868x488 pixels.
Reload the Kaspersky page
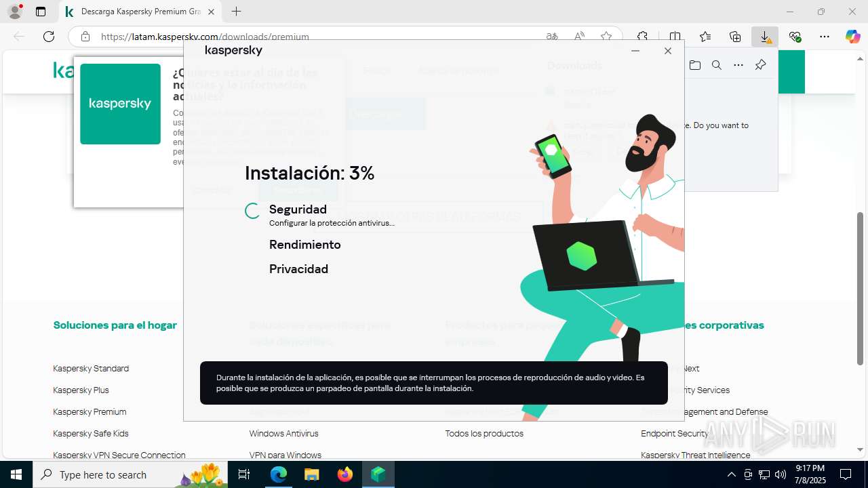point(49,37)
